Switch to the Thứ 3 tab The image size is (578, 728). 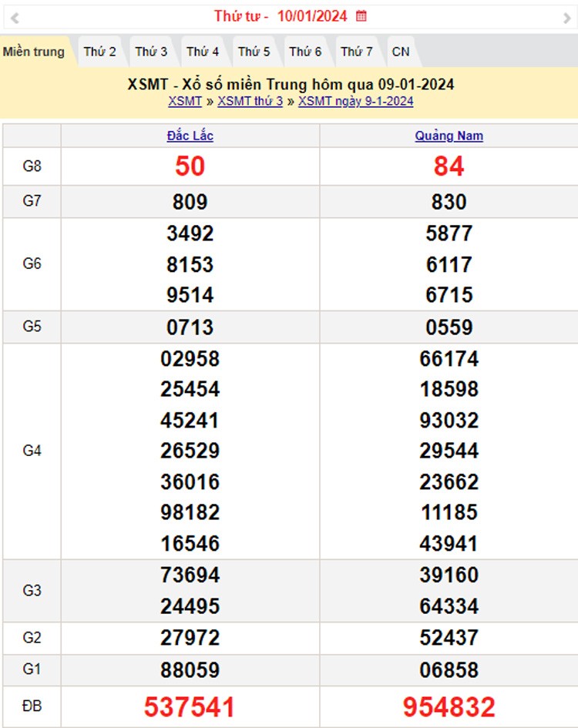(x=151, y=52)
